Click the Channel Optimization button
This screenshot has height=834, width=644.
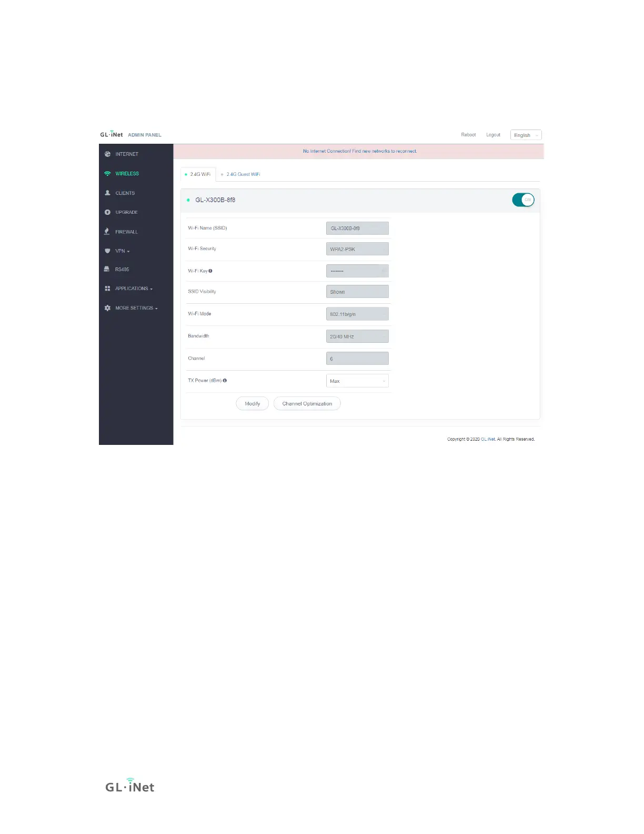coord(307,404)
